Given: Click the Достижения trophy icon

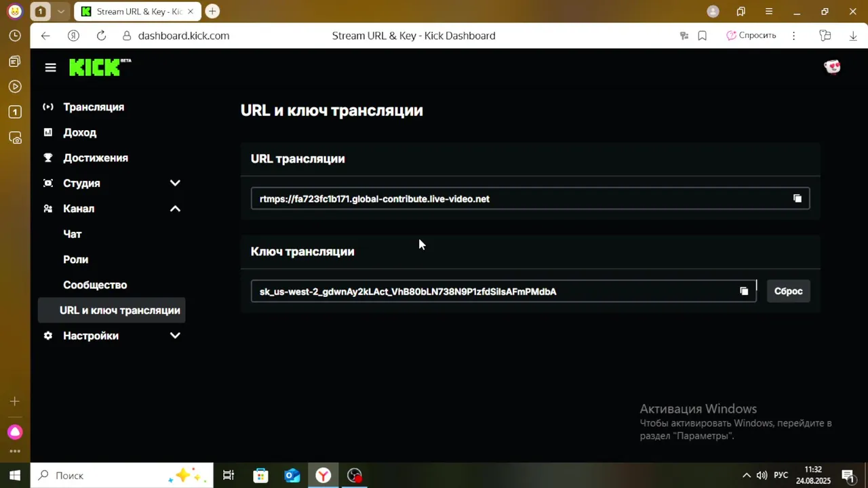Looking at the screenshot, I should coord(47,158).
